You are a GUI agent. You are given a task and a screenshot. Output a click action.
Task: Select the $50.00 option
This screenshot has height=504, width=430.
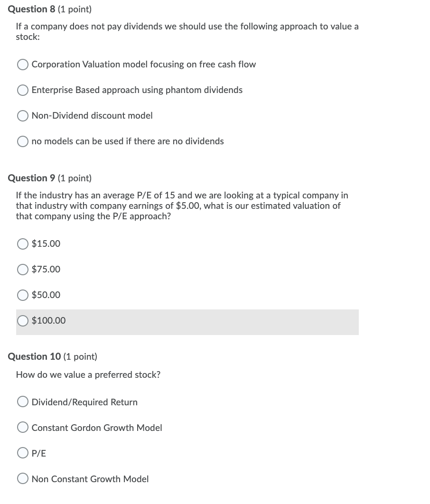click(x=22, y=295)
